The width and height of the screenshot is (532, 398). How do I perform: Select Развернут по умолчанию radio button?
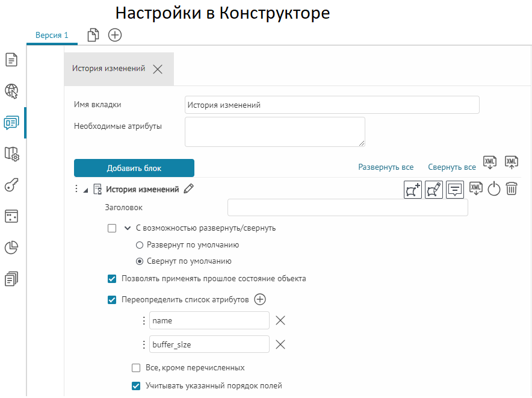tap(140, 245)
